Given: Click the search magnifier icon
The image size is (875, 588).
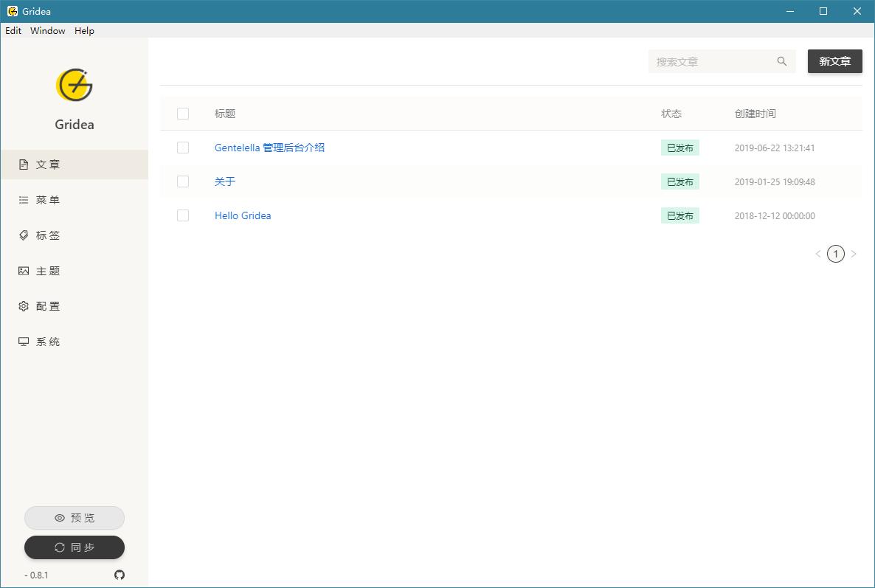Looking at the screenshot, I should (782, 61).
